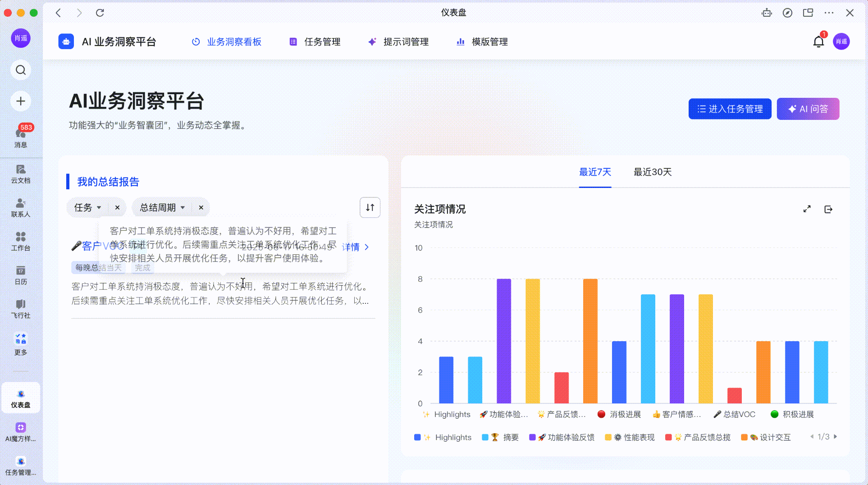Click the AI 问答 button
The width and height of the screenshot is (868, 485).
[x=808, y=109]
